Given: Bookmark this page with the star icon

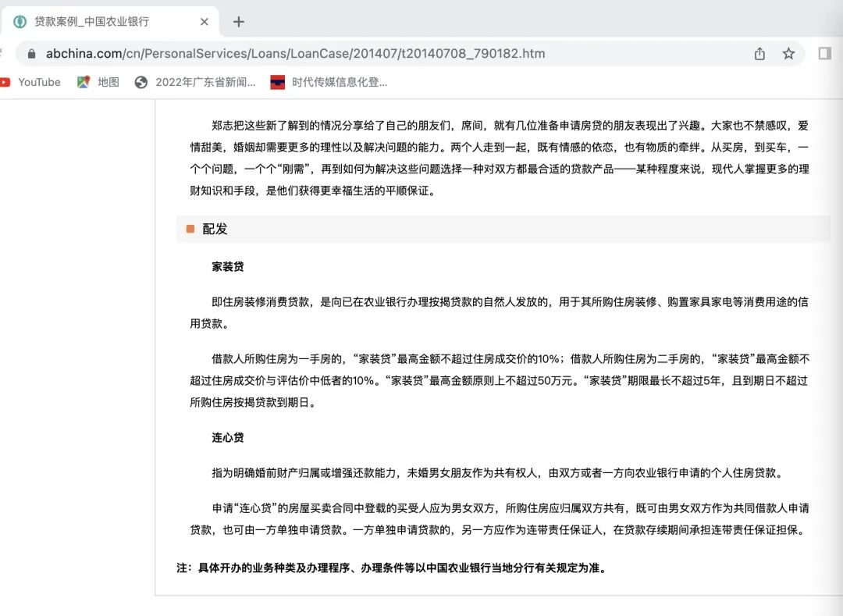Looking at the screenshot, I should click(788, 54).
